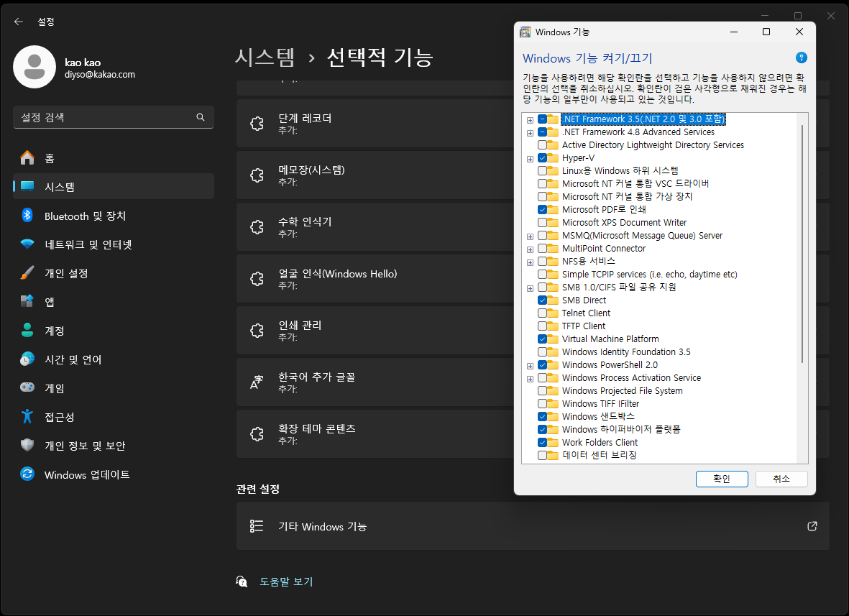The height and width of the screenshot is (616, 849).
Task: Click the search magnifier icon in 설정 검색
Action: (201, 117)
